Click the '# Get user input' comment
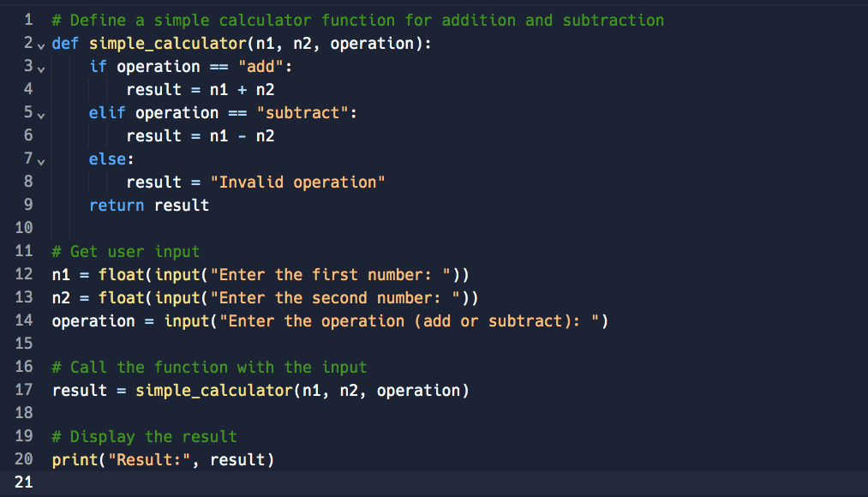The width and height of the screenshot is (868, 497). 125,251
